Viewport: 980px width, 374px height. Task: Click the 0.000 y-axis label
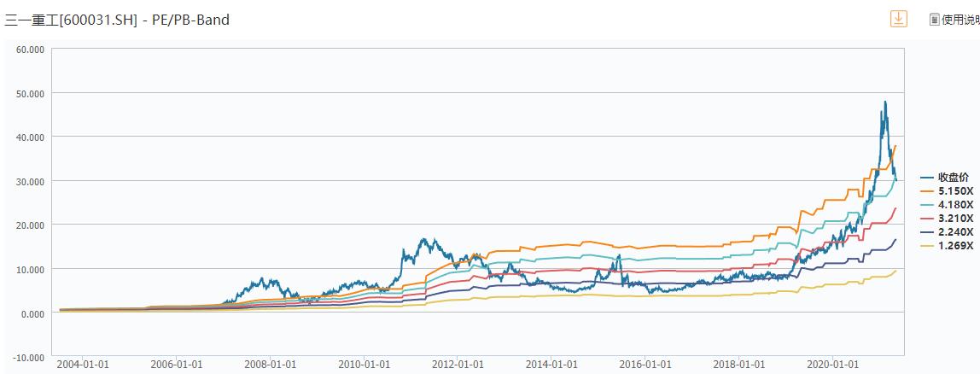[x=32, y=313]
